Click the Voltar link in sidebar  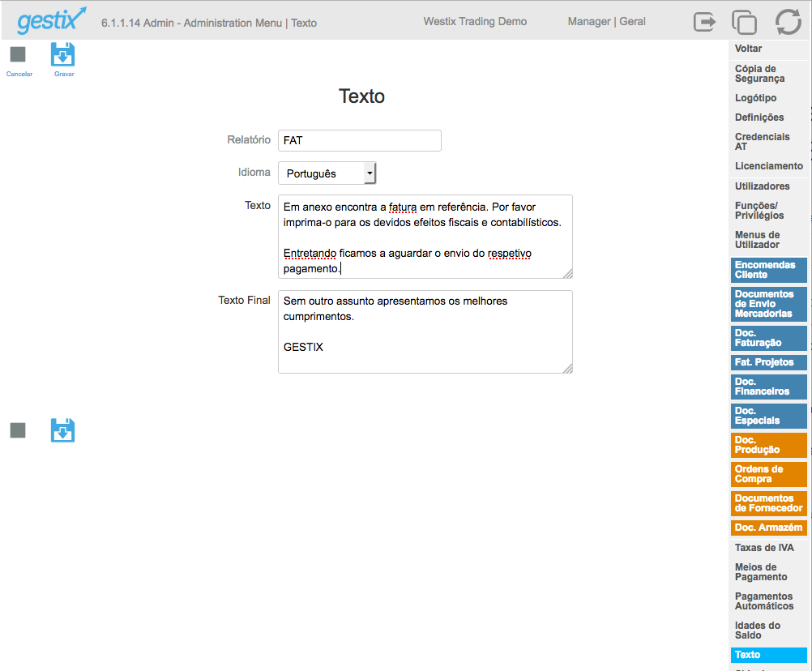748,49
